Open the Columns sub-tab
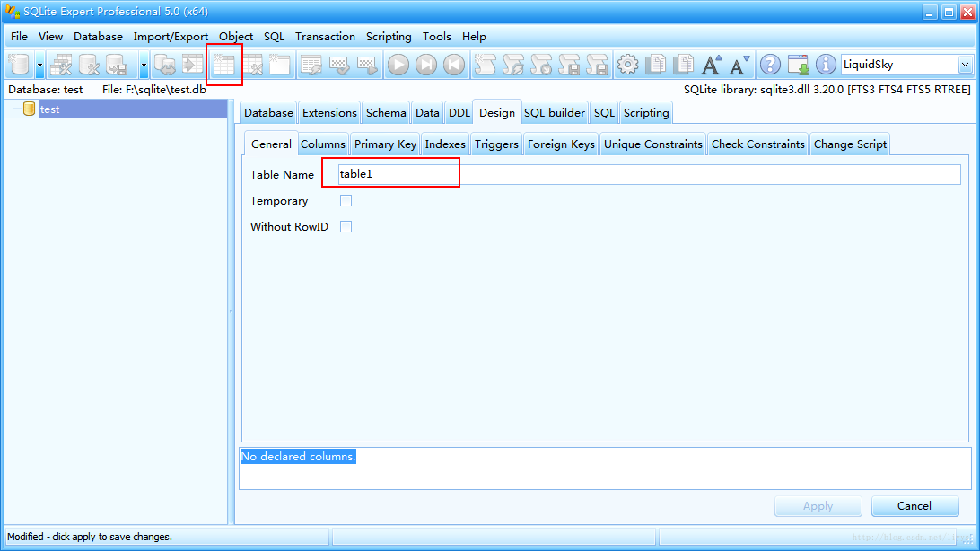This screenshot has width=980, height=551. (322, 144)
